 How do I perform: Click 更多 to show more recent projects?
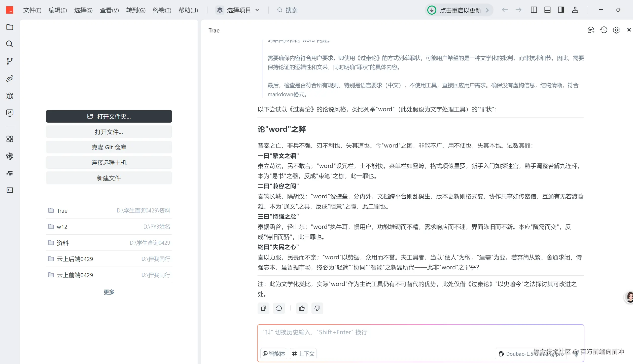pos(109,292)
